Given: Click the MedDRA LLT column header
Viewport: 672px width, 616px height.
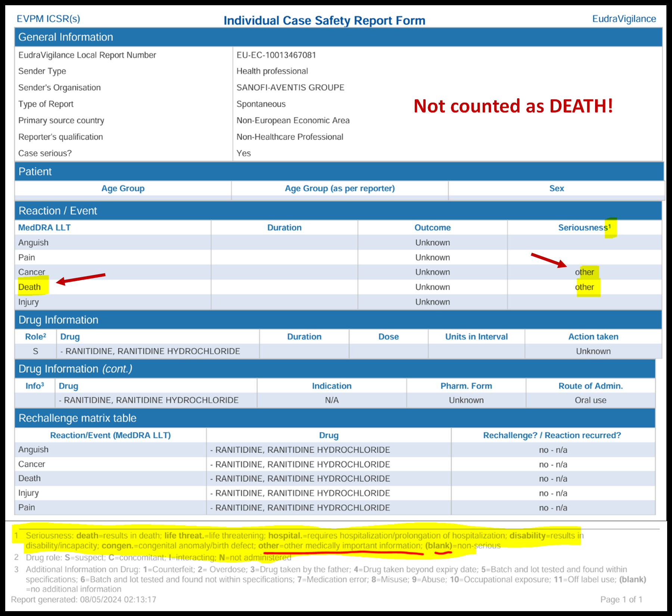Looking at the screenshot, I should (x=44, y=228).
